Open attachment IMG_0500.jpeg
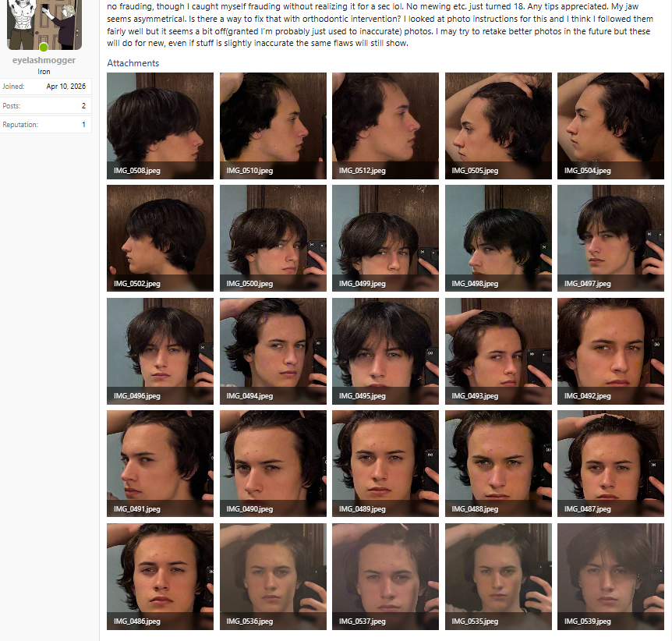Screen dimensions: 672x641 coord(273,239)
